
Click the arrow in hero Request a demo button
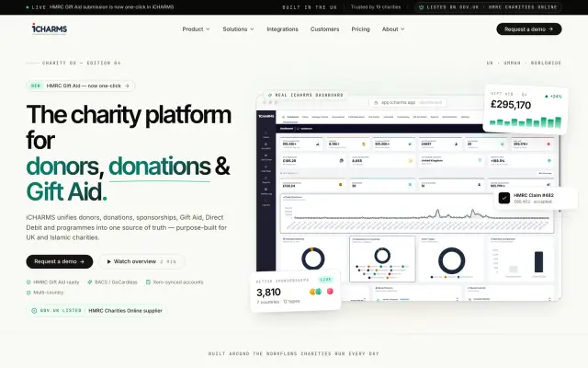tap(82, 261)
